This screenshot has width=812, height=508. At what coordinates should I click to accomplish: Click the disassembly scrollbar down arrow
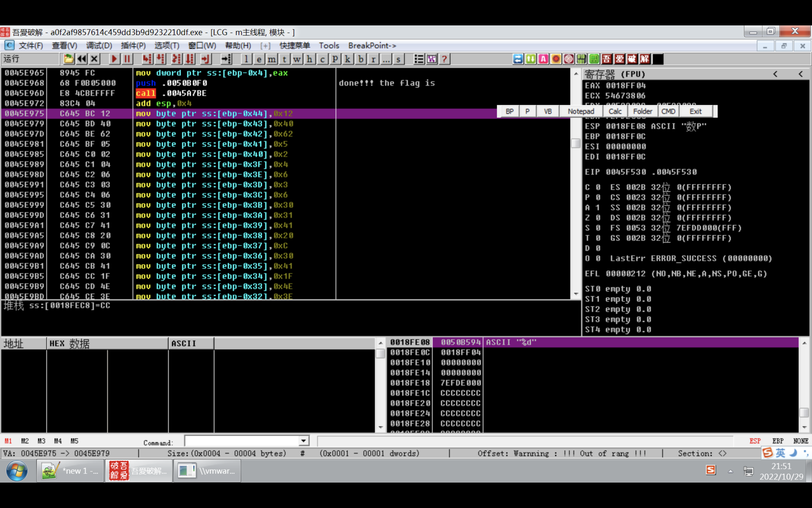576,294
